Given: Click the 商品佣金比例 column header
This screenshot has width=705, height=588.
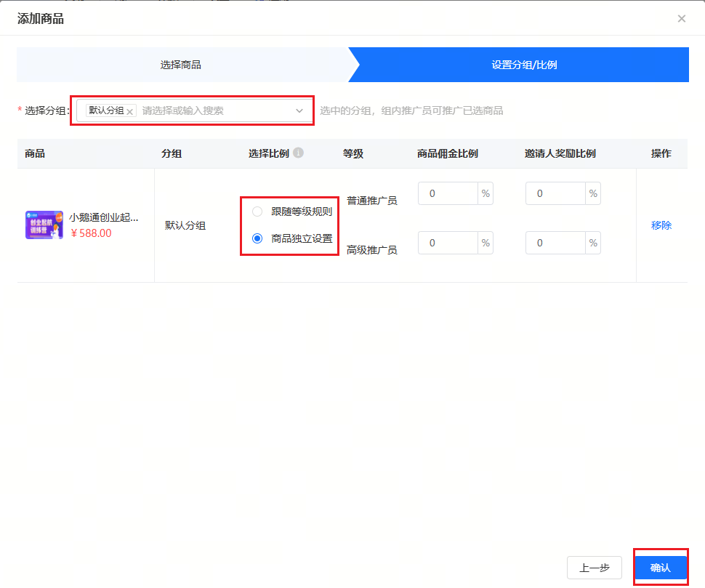Looking at the screenshot, I should click(x=448, y=153).
